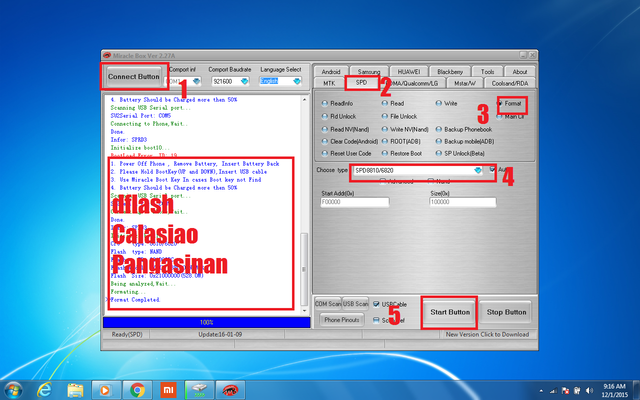Open the Mstar/W tab
640x400 pixels.
[x=464, y=83]
